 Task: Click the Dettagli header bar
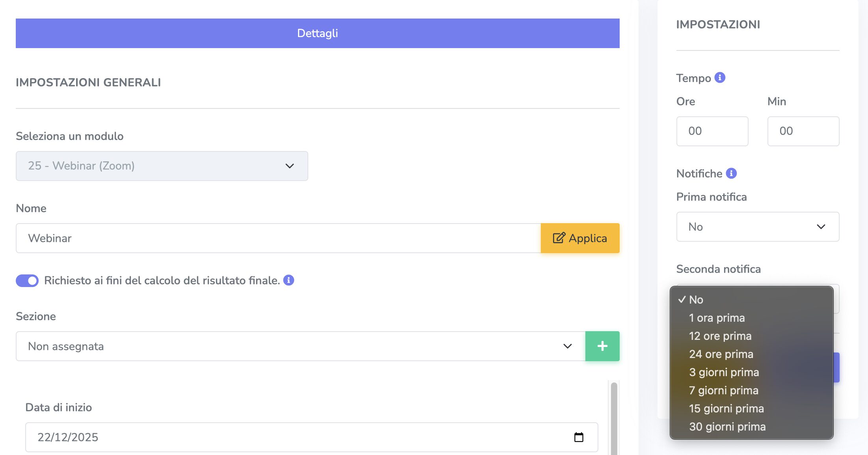(317, 33)
